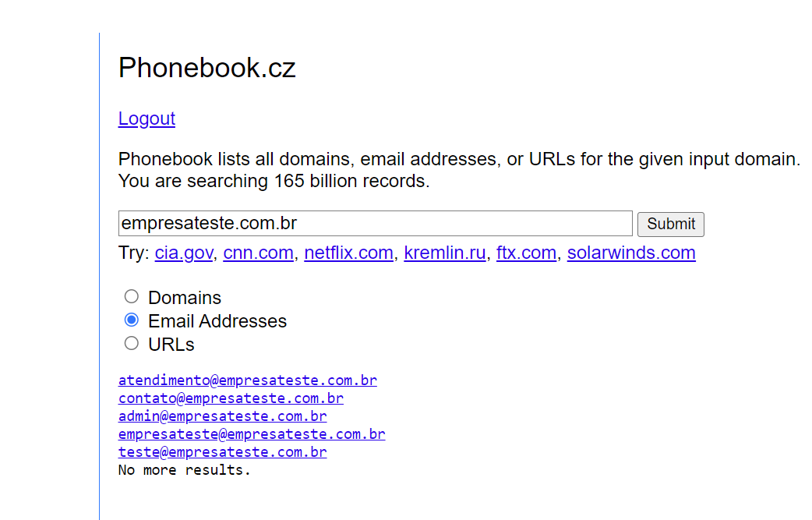The image size is (812, 520).
Task: Click the teste@empresateste.com.br email link
Action: coord(222,452)
